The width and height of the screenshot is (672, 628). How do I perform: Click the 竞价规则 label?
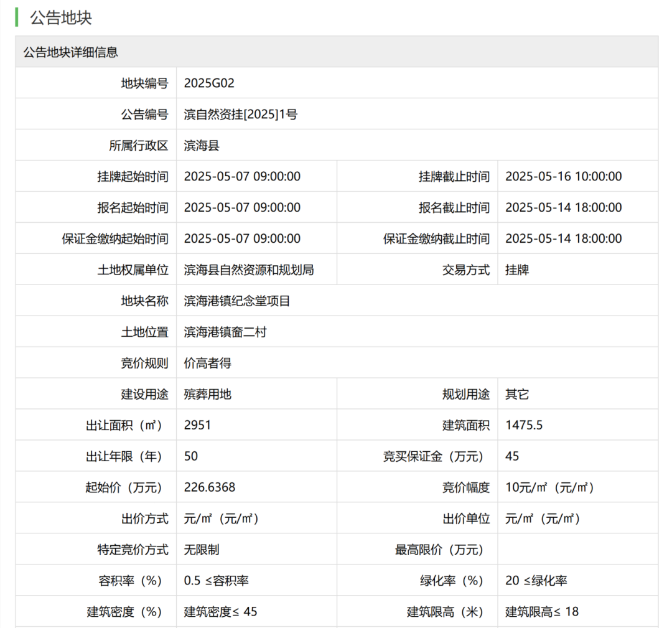click(x=144, y=363)
